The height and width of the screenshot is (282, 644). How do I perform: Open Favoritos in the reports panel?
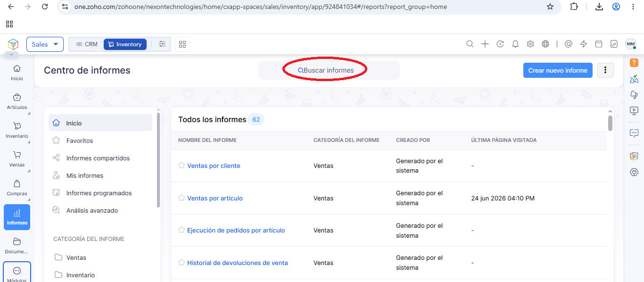point(100,141)
